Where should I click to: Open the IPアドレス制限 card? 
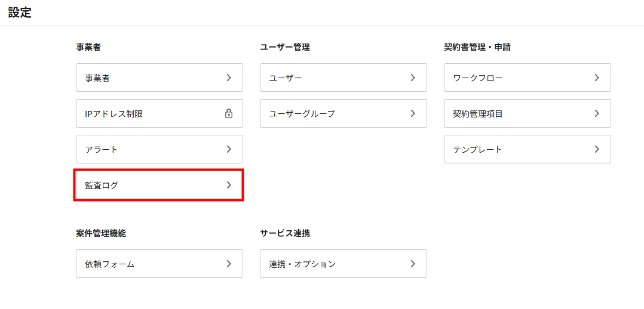tap(160, 113)
